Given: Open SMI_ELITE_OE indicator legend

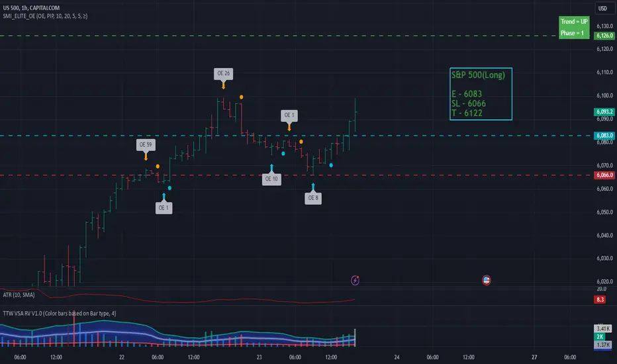Looking at the screenshot, I should pos(45,16).
